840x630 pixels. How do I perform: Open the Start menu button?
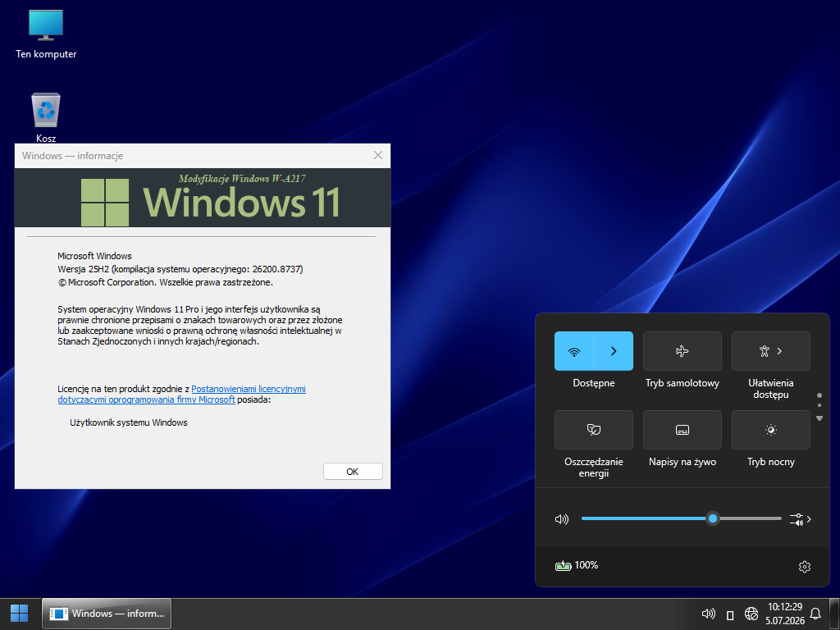(x=20, y=614)
